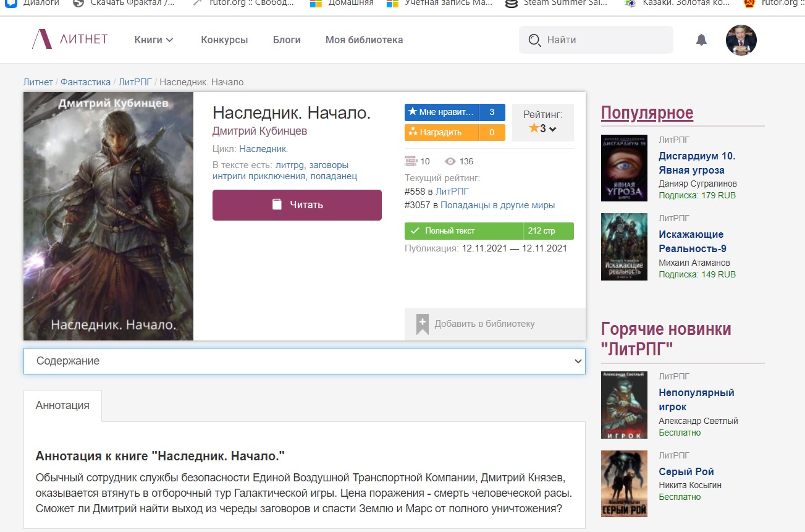This screenshot has height=532, width=805.
Task: Expand the Содержание dropdown
Action: coord(304,361)
